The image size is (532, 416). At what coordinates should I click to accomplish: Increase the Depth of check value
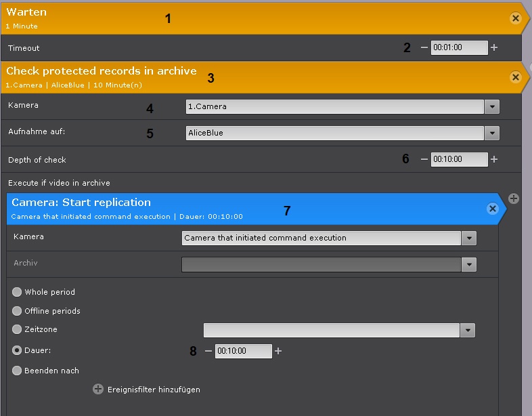coord(494,159)
